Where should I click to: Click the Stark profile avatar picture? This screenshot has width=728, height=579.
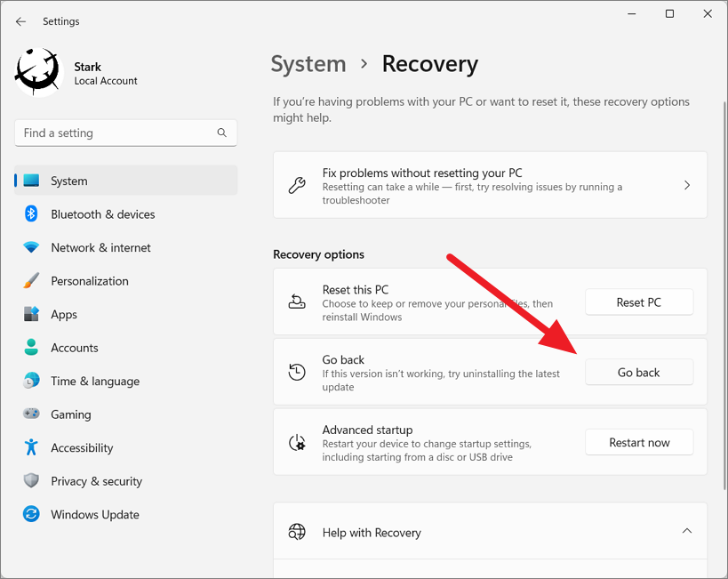pos(39,73)
